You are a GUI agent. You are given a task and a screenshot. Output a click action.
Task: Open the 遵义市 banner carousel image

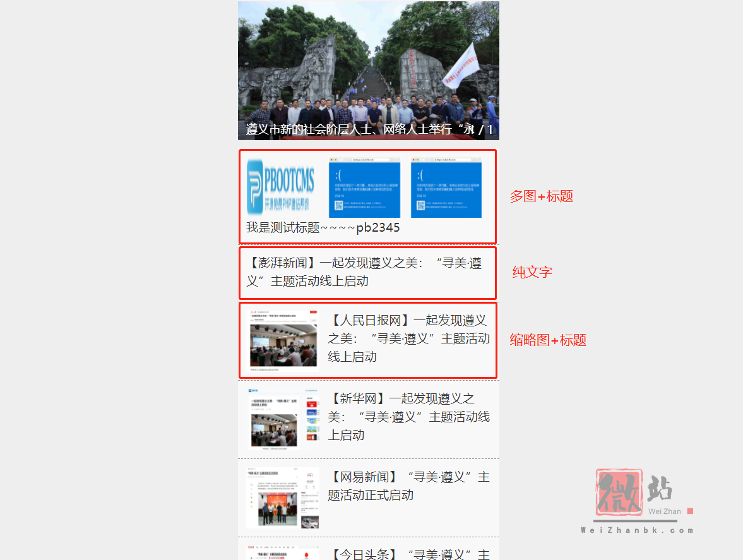(368, 63)
